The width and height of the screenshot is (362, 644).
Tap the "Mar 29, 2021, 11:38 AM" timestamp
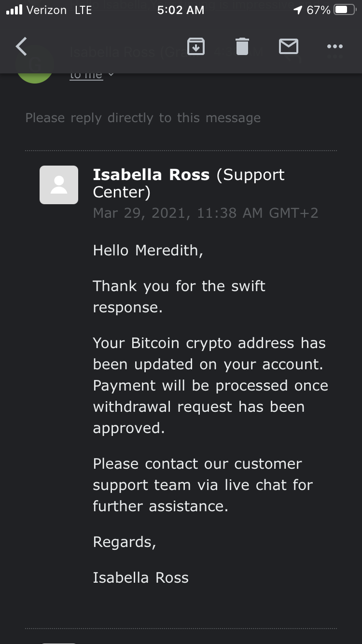tap(206, 213)
